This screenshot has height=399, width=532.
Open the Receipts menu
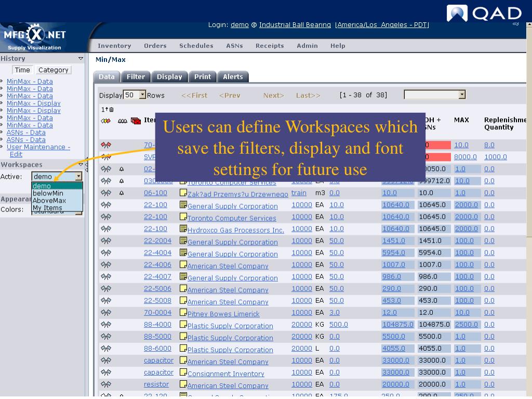pyautogui.click(x=270, y=46)
